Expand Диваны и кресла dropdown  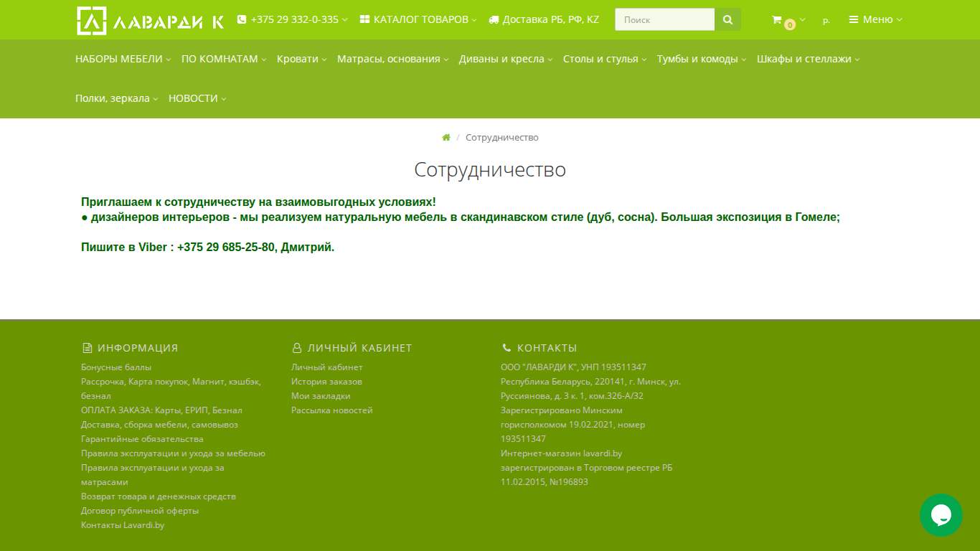point(506,59)
